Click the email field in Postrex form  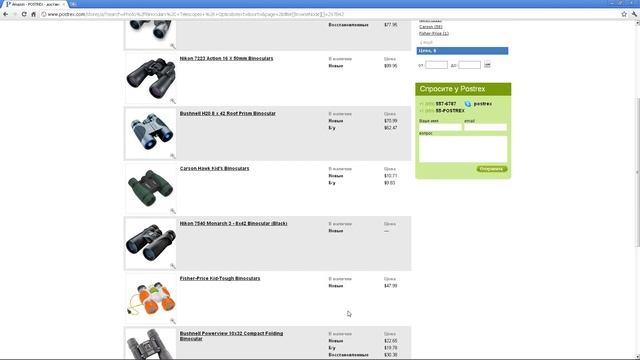point(485,127)
